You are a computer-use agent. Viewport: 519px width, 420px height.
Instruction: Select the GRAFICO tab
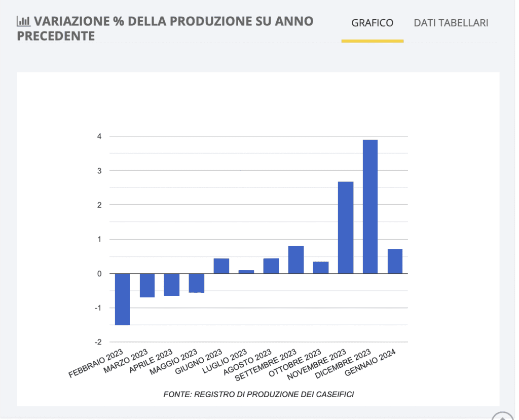coord(372,23)
